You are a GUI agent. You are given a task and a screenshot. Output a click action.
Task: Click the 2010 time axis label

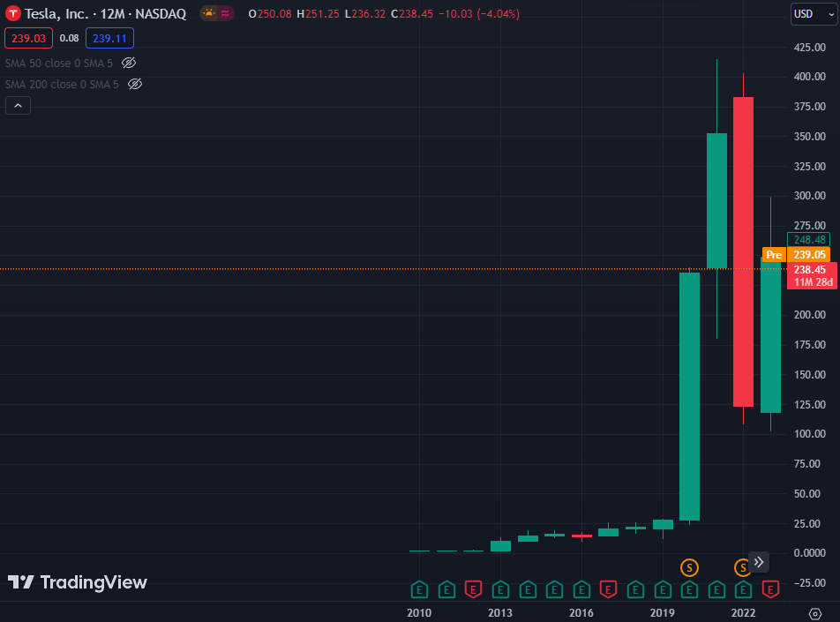click(419, 613)
